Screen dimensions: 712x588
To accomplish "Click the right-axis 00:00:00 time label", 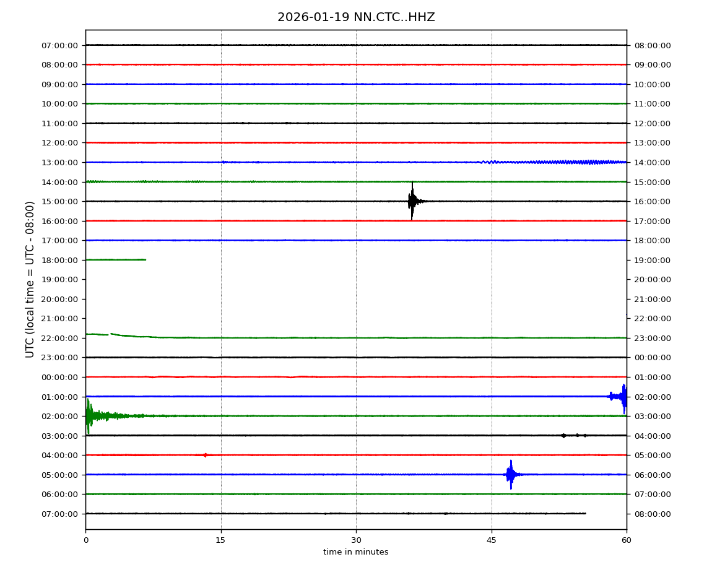I will (x=652, y=357).
